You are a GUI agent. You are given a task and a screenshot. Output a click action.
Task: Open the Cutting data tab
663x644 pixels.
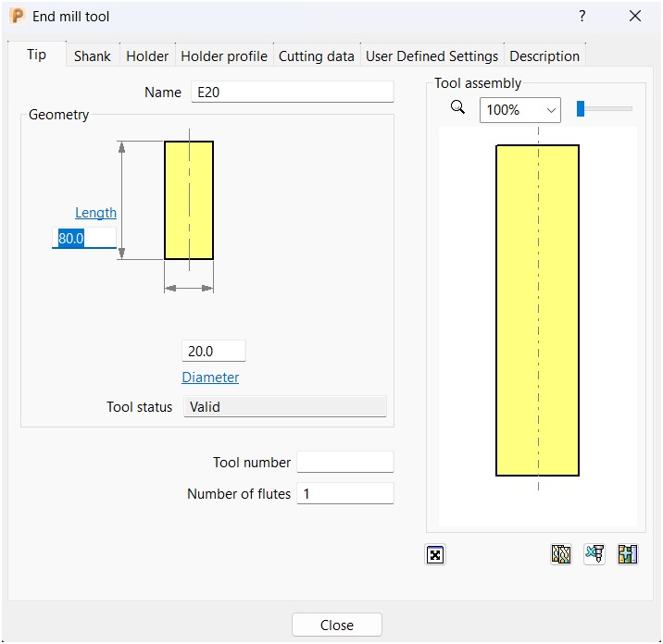(317, 56)
